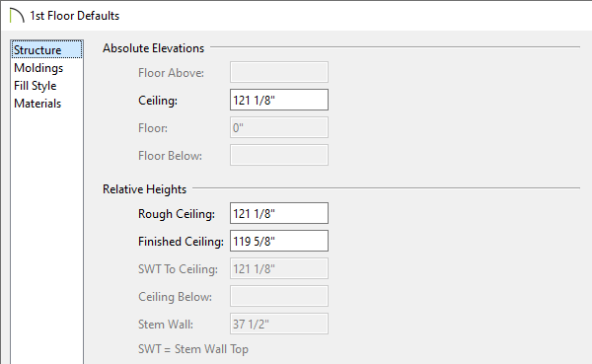Click the Rough Ceiling label text
Image resolution: width=592 pixels, height=364 pixels.
pos(177,214)
